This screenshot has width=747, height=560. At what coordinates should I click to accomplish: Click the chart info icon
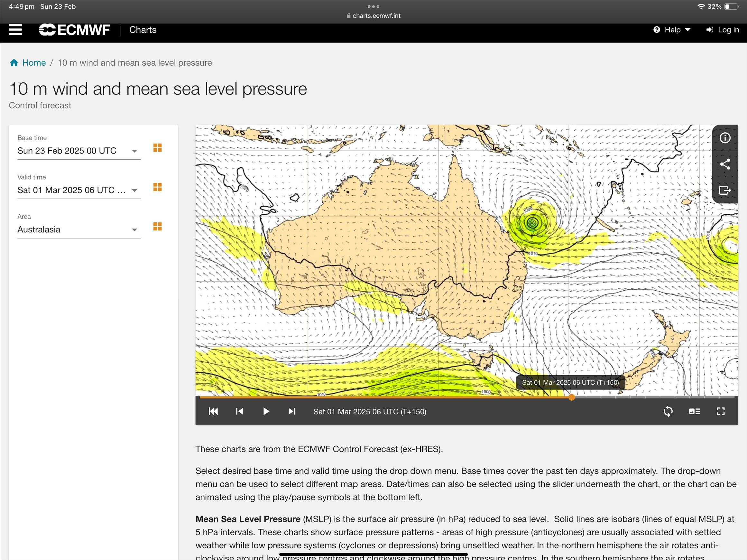coord(725,138)
